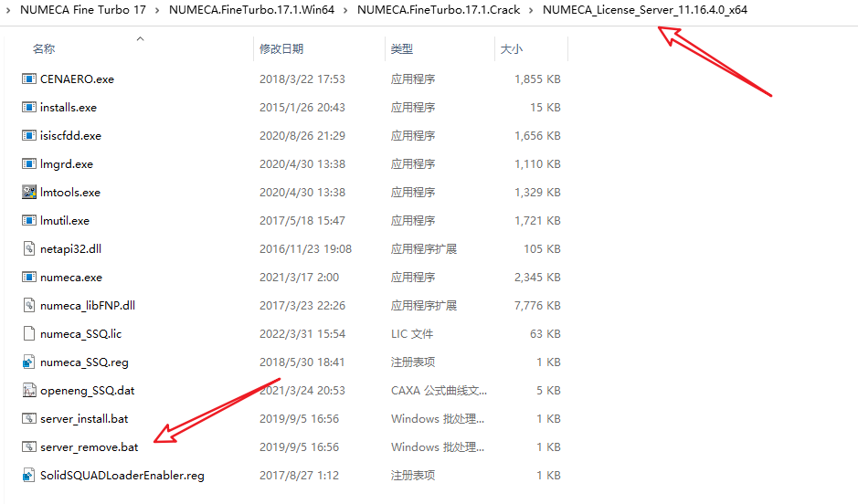This screenshot has height=504, width=858.
Task: Select the file name numeca_SSQ.lic
Action: (81, 334)
